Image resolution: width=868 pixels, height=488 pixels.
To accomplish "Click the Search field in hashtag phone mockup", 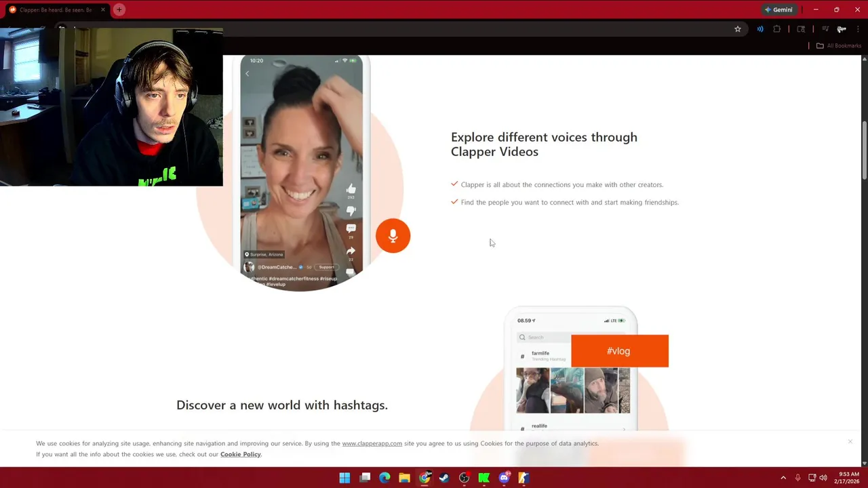I will pyautogui.click(x=545, y=338).
